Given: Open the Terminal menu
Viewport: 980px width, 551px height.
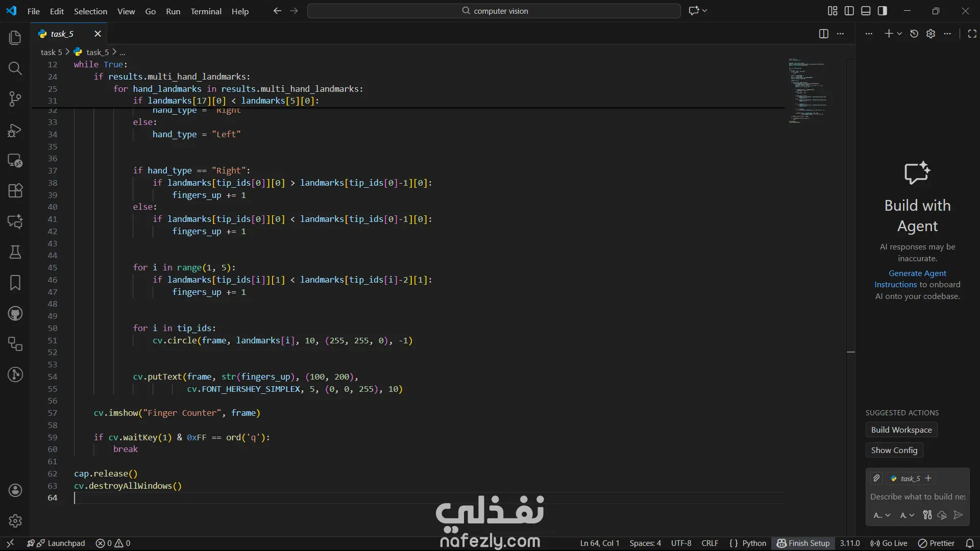Looking at the screenshot, I should tap(206, 11).
